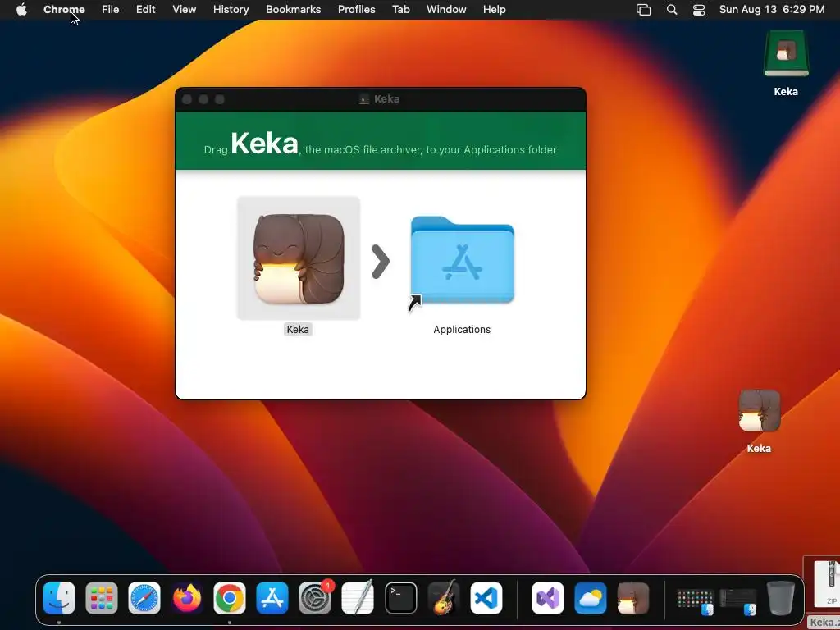Viewport: 840px width, 630px height.
Task: Launch Safari from the Dock
Action: pyautogui.click(x=144, y=598)
